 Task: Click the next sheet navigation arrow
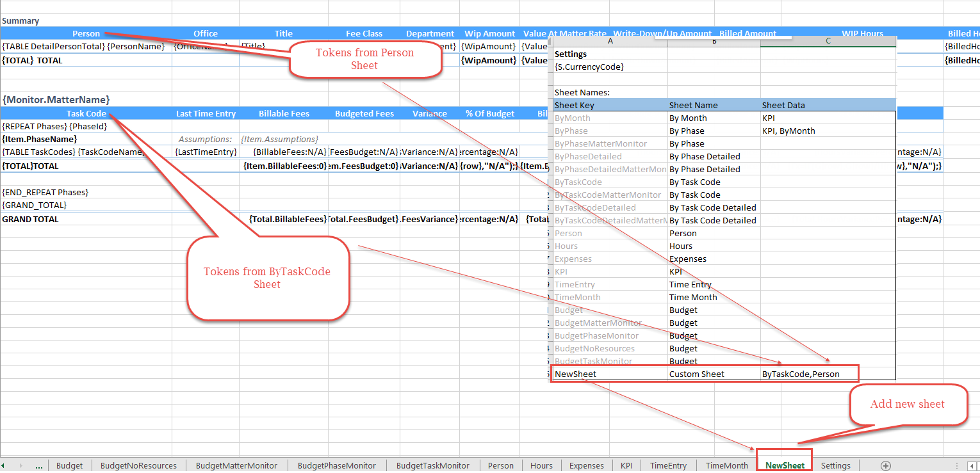click(x=21, y=466)
